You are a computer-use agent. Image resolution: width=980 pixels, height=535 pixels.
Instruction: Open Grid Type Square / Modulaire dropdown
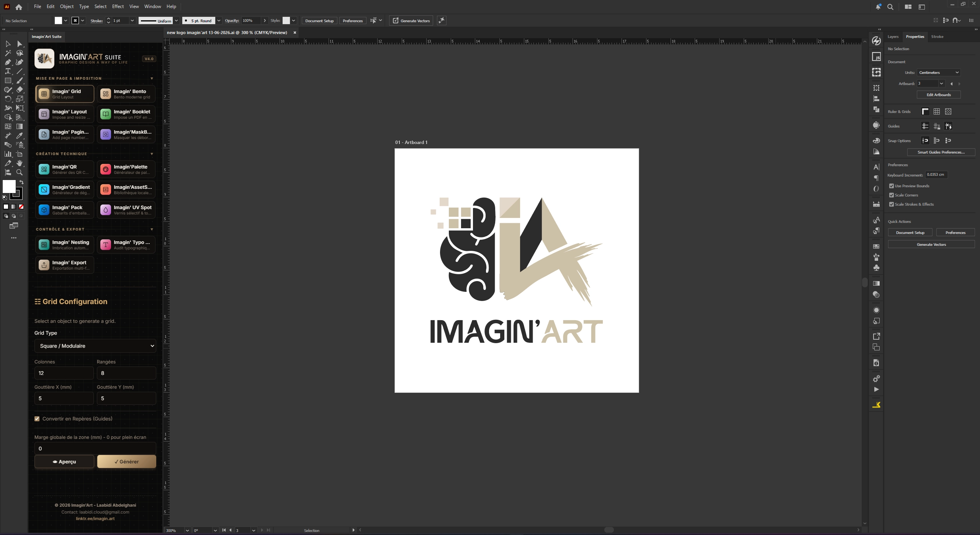click(95, 346)
